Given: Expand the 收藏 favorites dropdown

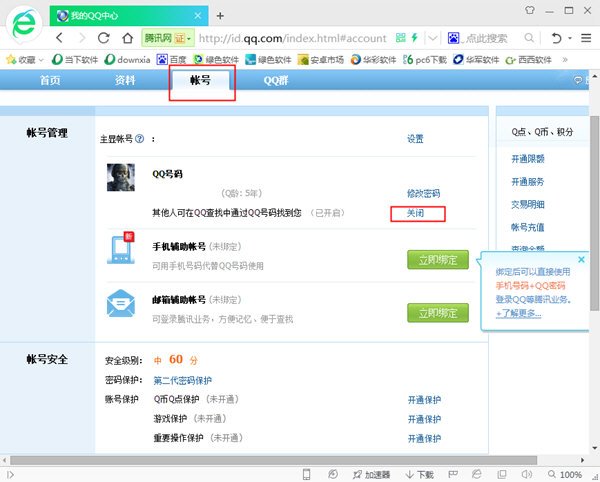Looking at the screenshot, I should [x=41, y=60].
